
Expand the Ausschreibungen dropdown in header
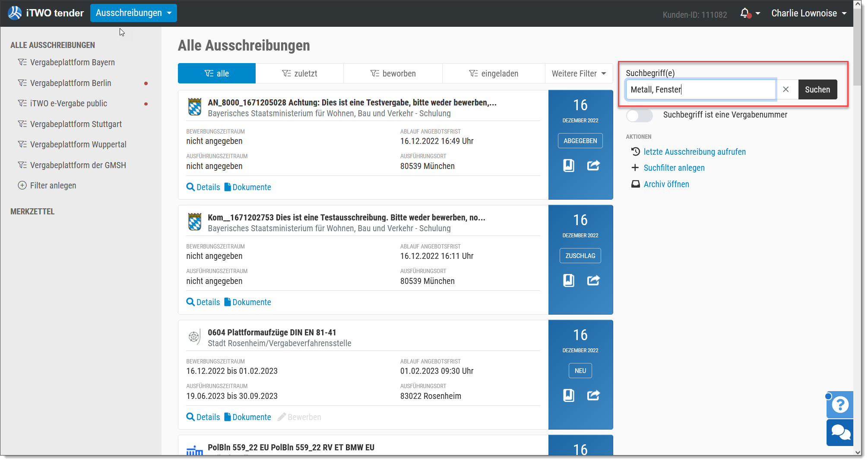click(133, 13)
